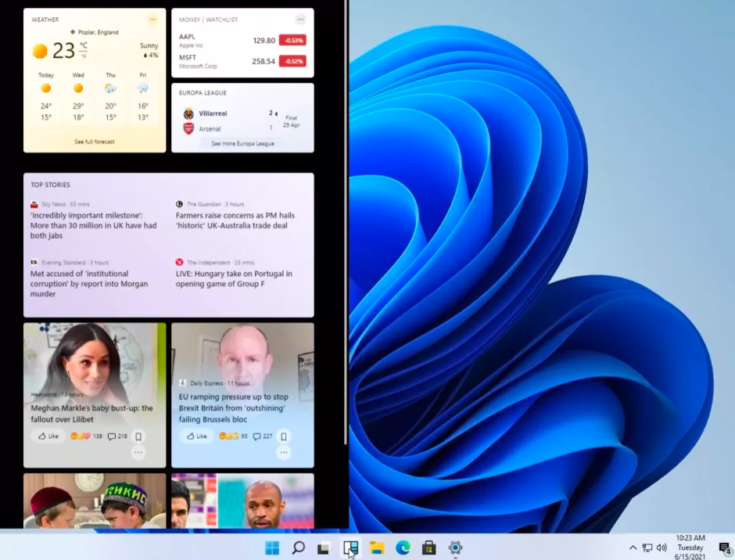Select the Today forecast column
The width and height of the screenshot is (735, 560).
(46, 97)
